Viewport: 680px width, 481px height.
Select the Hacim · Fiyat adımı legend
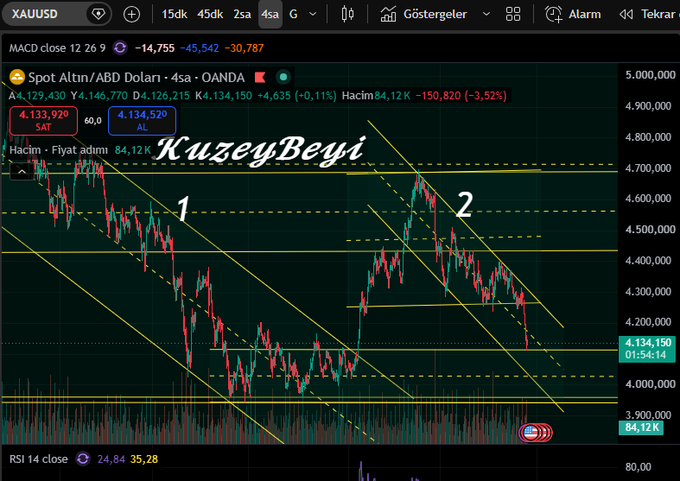pyautogui.click(x=59, y=150)
